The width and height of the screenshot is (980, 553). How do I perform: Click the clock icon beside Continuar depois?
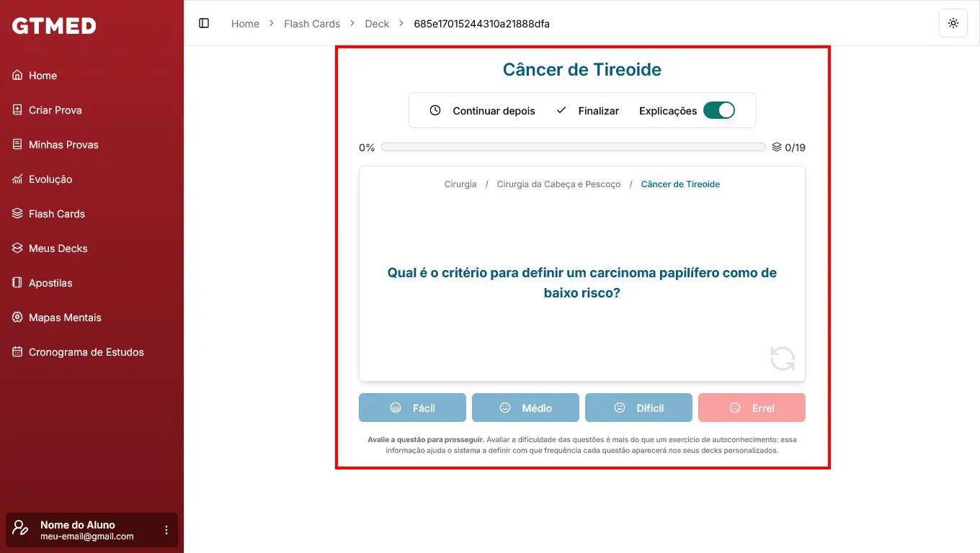pyautogui.click(x=435, y=111)
